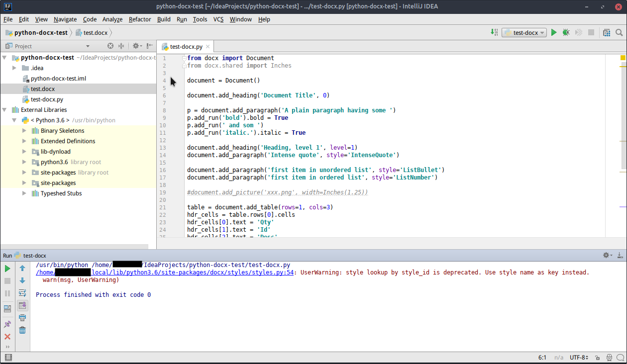The width and height of the screenshot is (627, 364).
Task: Rerun the script in the Run panel
Action: [7, 268]
